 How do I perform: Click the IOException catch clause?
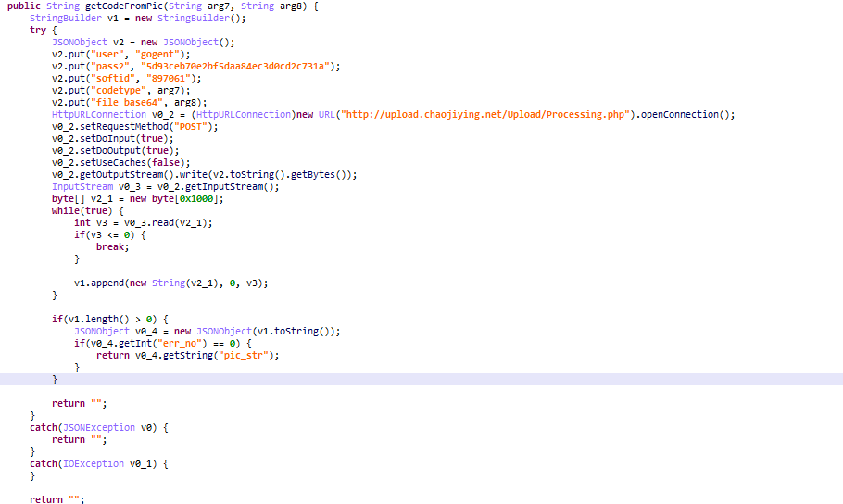click(99, 463)
